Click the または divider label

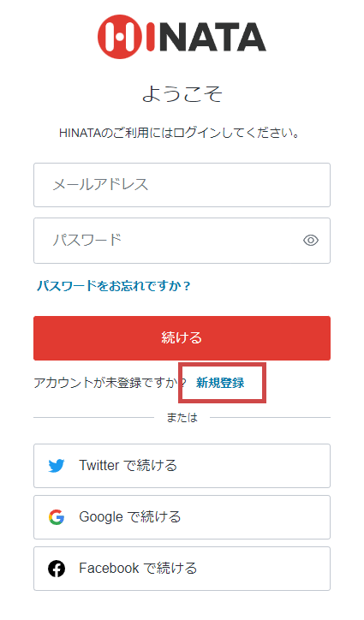pos(182,418)
